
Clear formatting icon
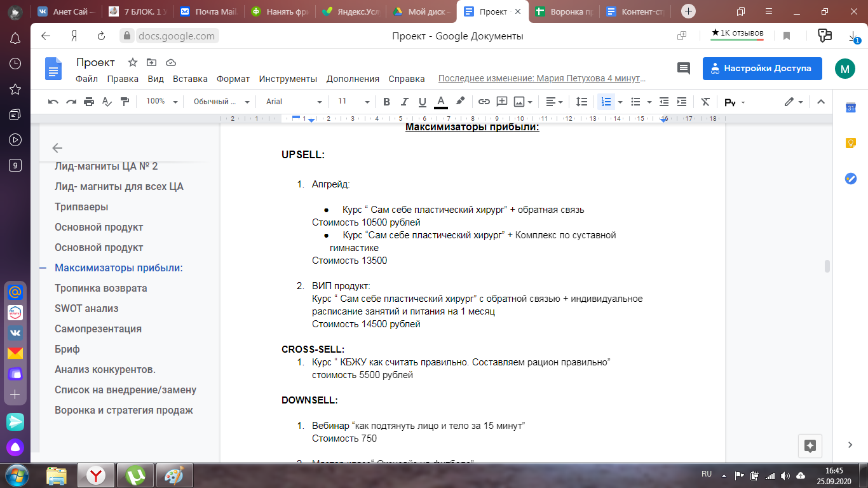[x=705, y=102]
